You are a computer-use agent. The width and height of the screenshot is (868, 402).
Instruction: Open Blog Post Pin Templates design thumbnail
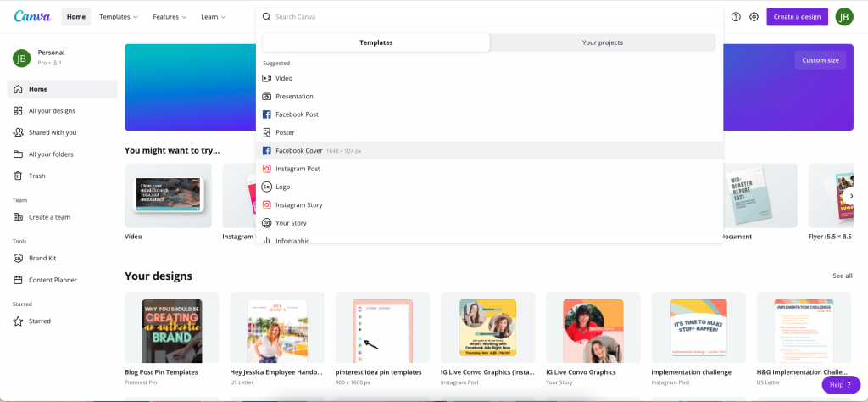(x=171, y=327)
